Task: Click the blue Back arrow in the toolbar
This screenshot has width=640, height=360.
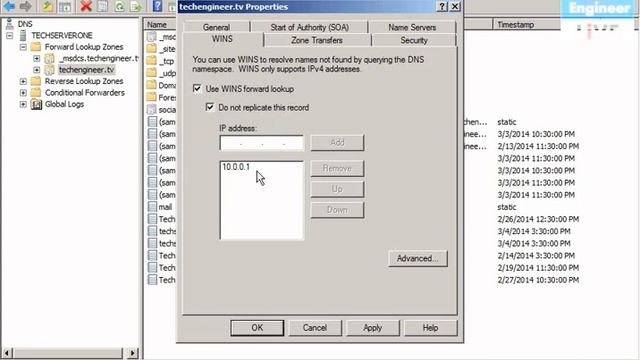Action: pyautogui.click(x=9, y=6)
